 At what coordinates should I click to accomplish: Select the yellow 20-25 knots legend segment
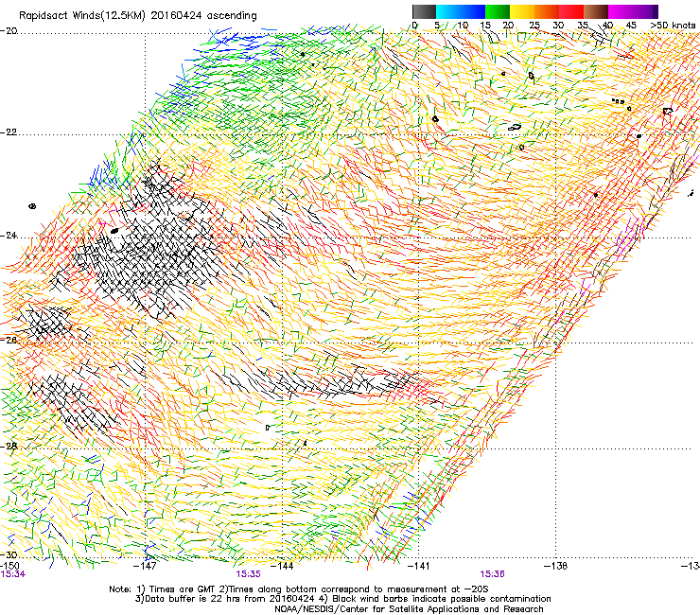pyautogui.click(x=522, y=11)
